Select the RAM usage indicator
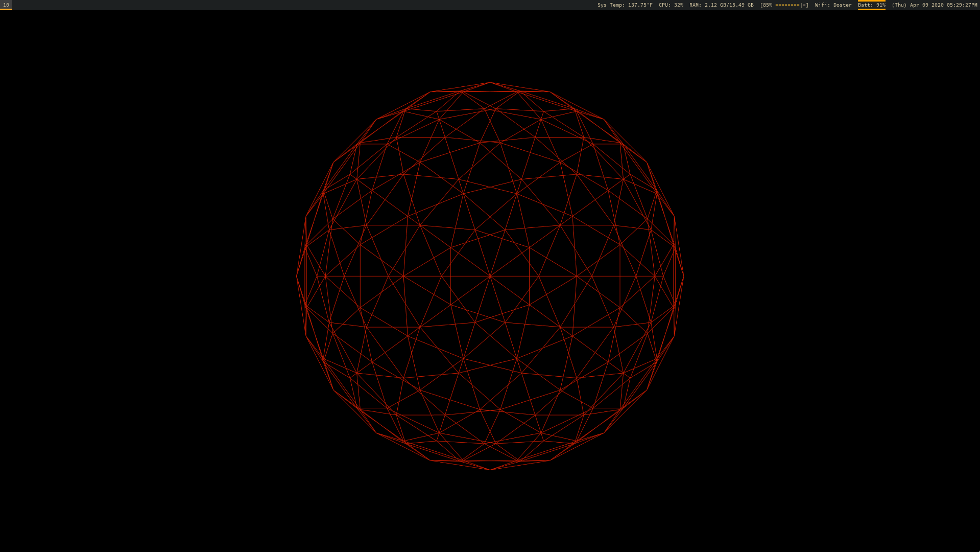The width and height of the screenshot is (980, 552). [x=721, y=5]
